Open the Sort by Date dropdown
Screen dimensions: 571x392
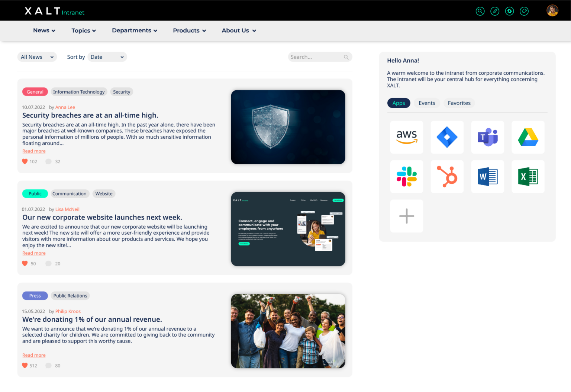coord(107,57)
